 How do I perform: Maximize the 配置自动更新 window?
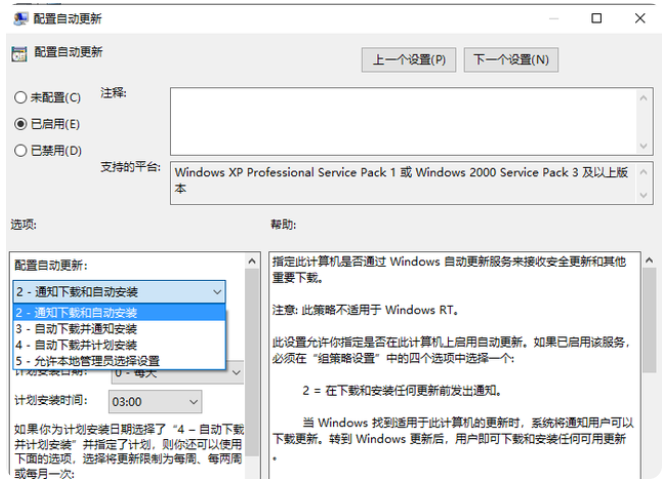pyautogui.click(x=596, y=18)
